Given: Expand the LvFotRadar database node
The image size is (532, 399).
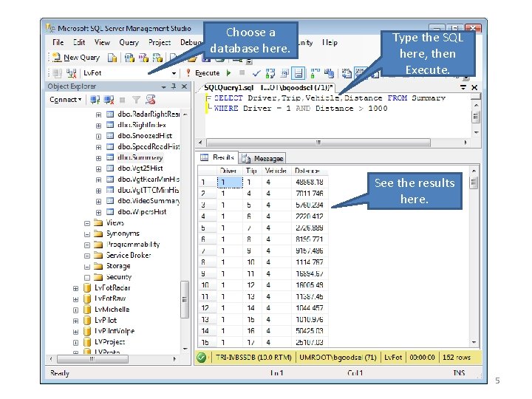Looking at the screenshot, I should coord(75,288).
